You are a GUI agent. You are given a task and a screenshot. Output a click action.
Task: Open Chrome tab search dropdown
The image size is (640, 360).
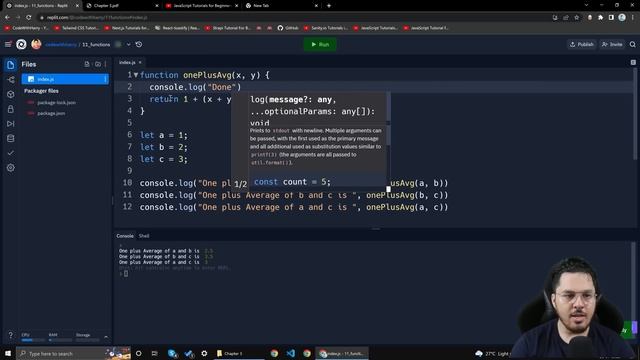click(x=587, y=5)
